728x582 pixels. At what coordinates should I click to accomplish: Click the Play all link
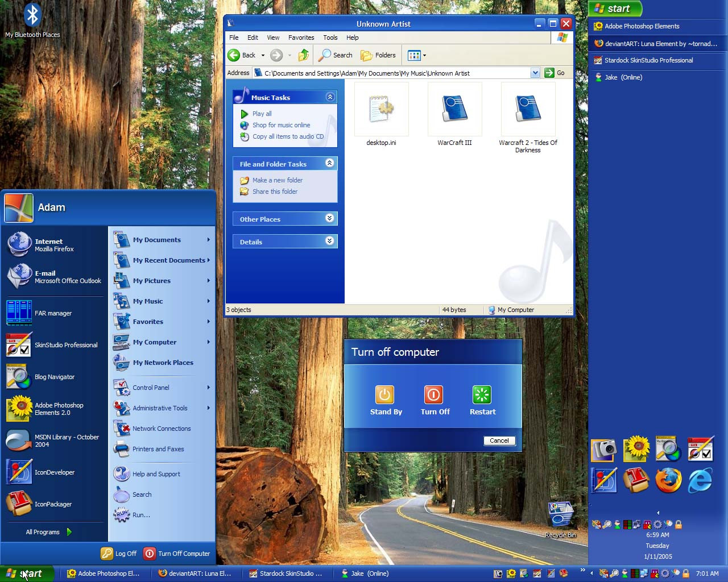tap(262, 114)
